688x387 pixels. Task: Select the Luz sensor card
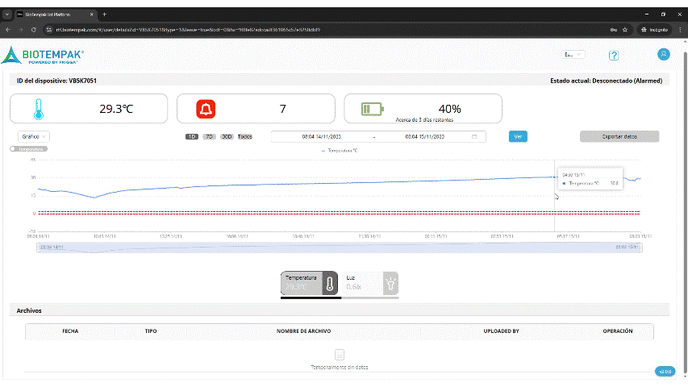pos(370,283)
